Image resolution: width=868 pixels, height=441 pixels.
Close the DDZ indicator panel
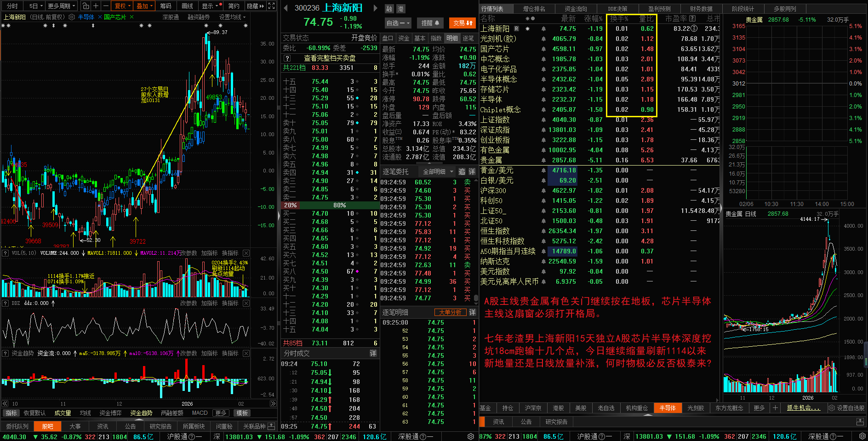pos(246,303)
